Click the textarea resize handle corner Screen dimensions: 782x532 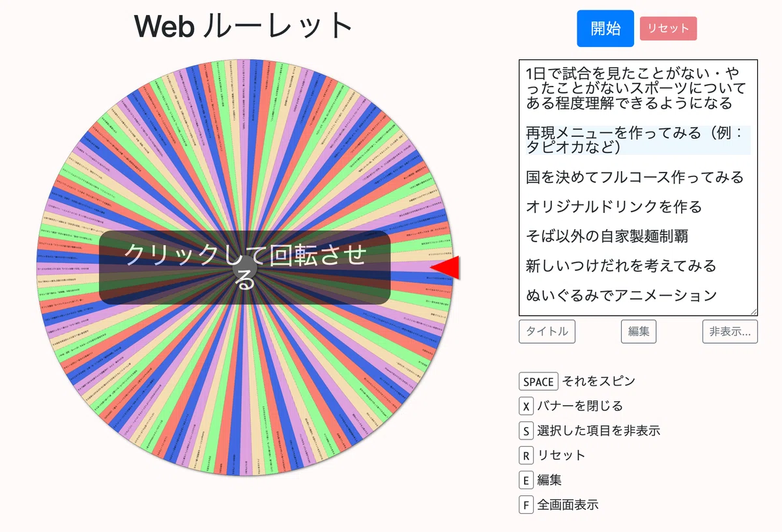[753, 312]
